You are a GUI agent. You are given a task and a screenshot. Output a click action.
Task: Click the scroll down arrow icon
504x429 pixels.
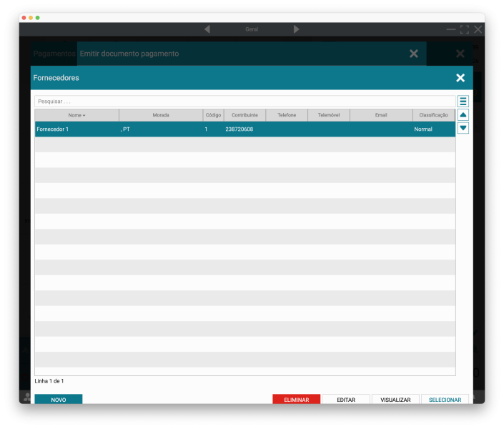pos(463,128)
